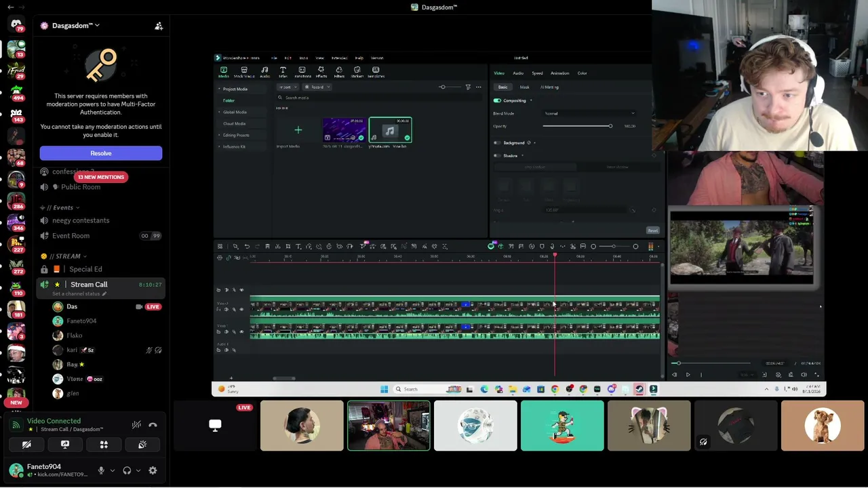
Task: Click the delete trash icon in timeline toolbar
Action: (267, 246)
